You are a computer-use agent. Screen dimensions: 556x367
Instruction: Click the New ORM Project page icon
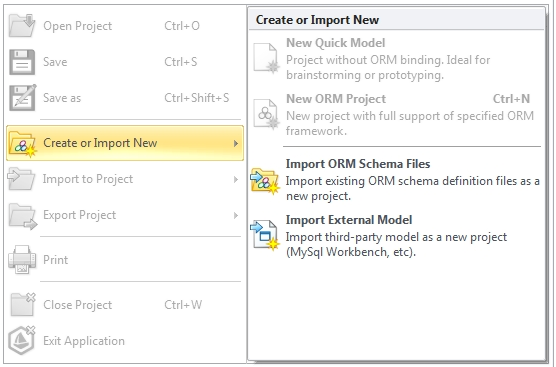266,114
